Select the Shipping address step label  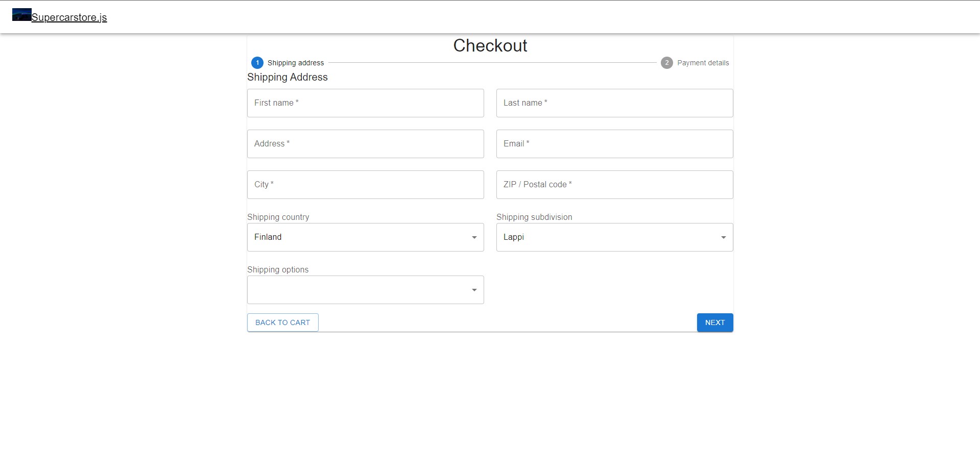point(296,63)
